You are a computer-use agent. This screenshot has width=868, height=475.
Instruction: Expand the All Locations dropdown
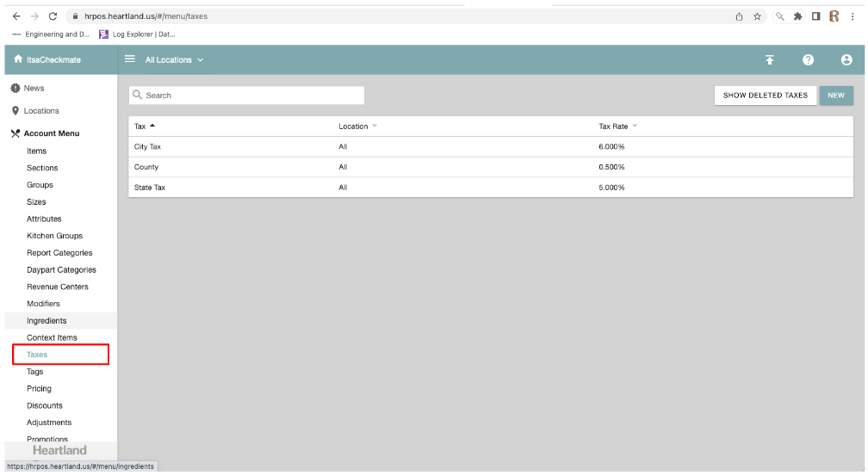(x=175, y=60)
